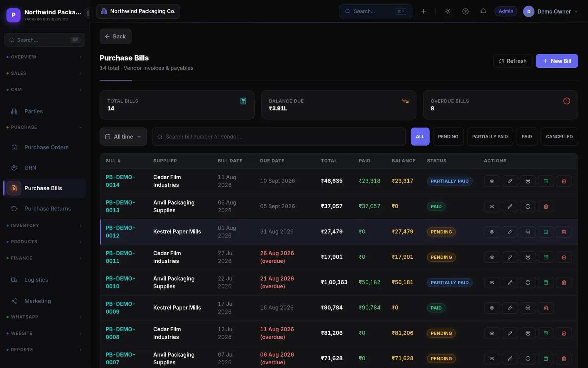Open Purchase Orders page
The width and height of the screenshot is (588, 368).
pos(45,148)
